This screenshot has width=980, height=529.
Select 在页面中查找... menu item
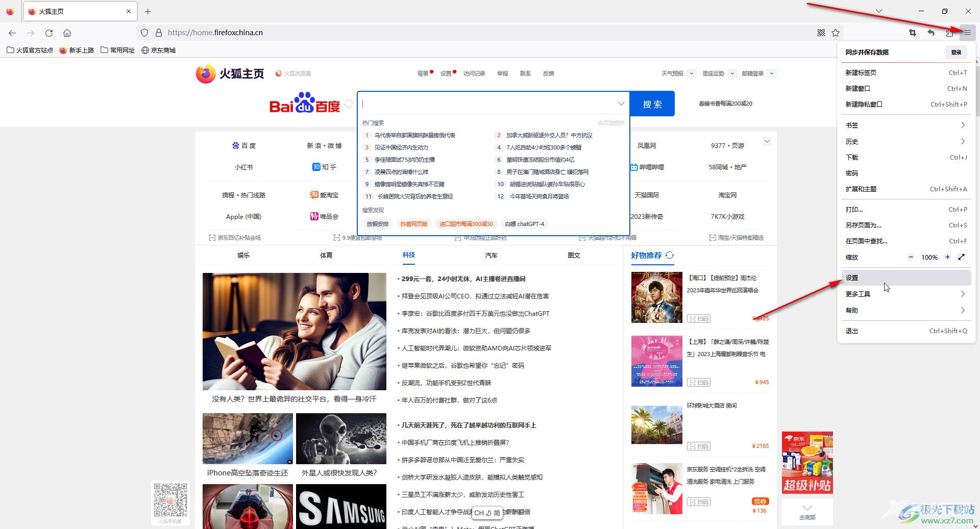pyautogui.click(x=906, y=241)
